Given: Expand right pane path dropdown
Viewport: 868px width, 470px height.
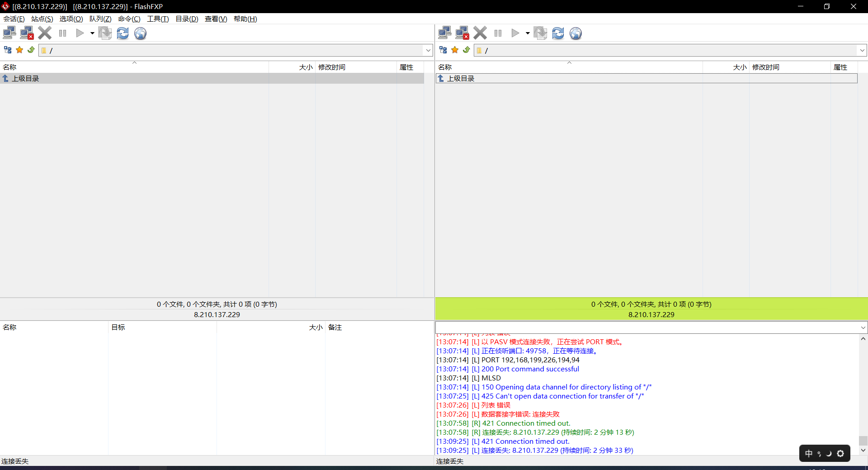Looking at the screenshot, I should click(862, 50).
